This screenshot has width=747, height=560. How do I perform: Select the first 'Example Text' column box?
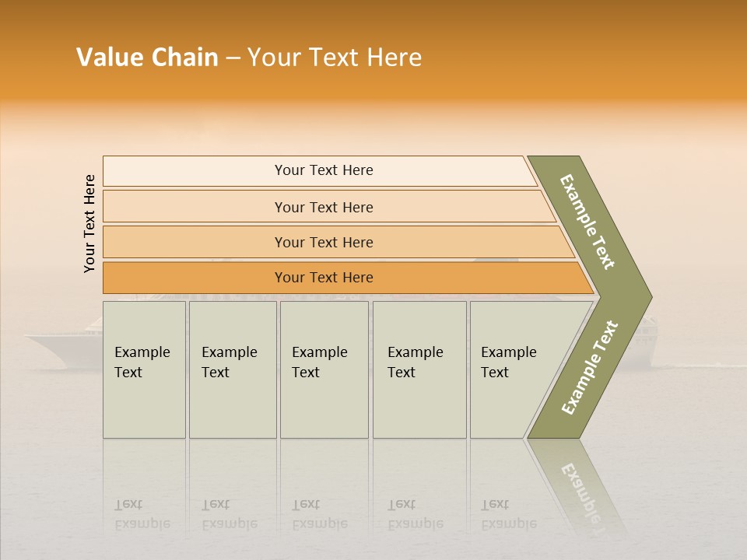click(145, 369)
